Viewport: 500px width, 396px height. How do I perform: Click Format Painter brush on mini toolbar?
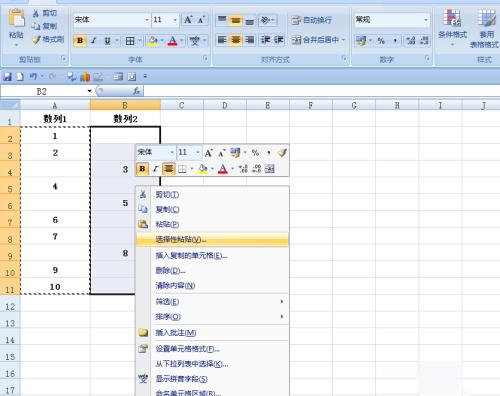282,153
